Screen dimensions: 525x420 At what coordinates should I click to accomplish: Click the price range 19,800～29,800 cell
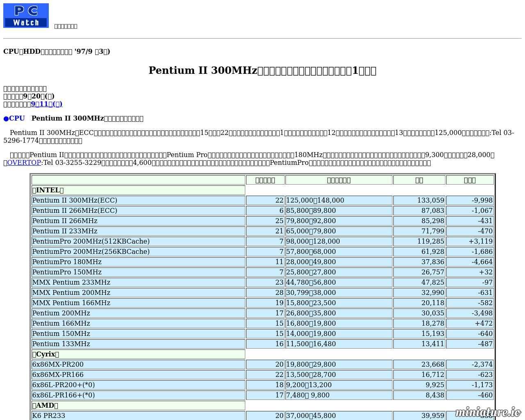pos(339,364)
